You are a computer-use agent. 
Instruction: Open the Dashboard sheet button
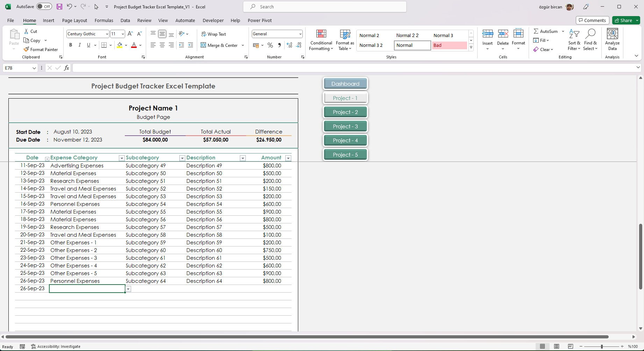(x=345, y=84)
